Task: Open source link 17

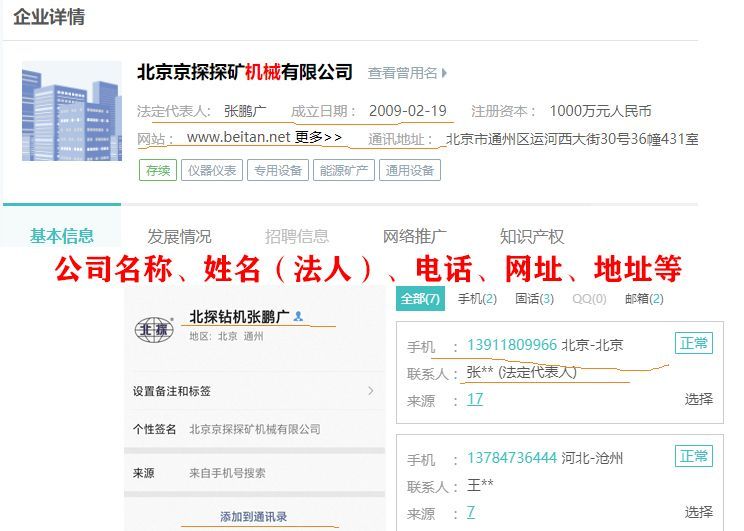Action: point(475,400)
